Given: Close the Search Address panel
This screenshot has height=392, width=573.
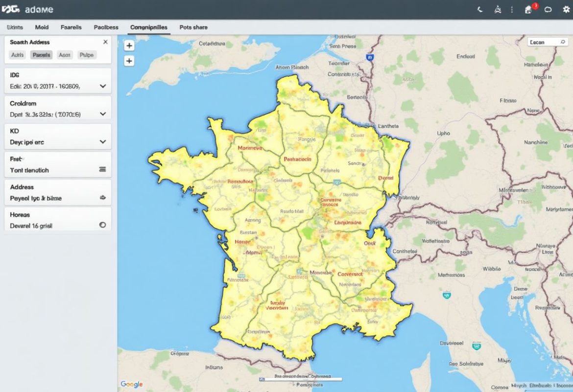Looking at the screenshot, I should pos(105,42).
